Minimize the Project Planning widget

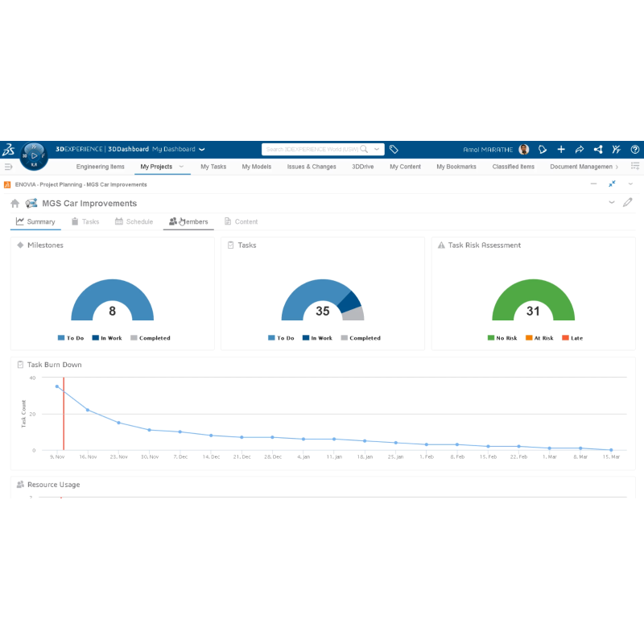coord(593,184)
